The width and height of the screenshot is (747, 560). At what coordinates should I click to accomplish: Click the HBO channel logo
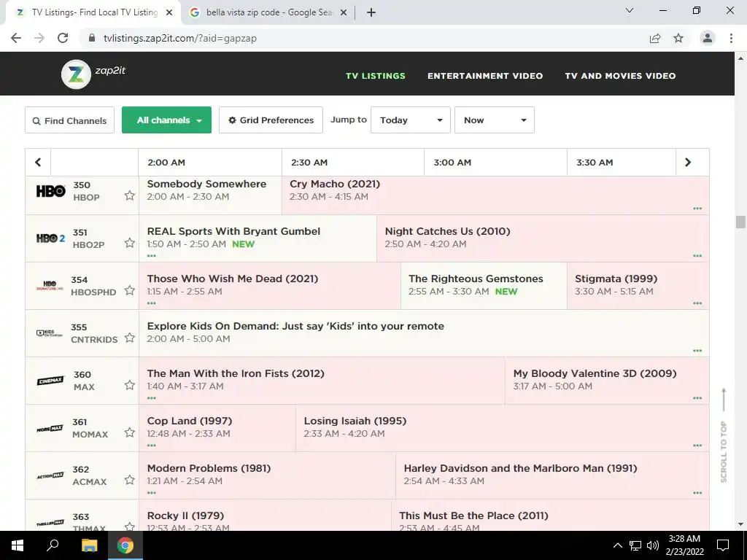51,191
